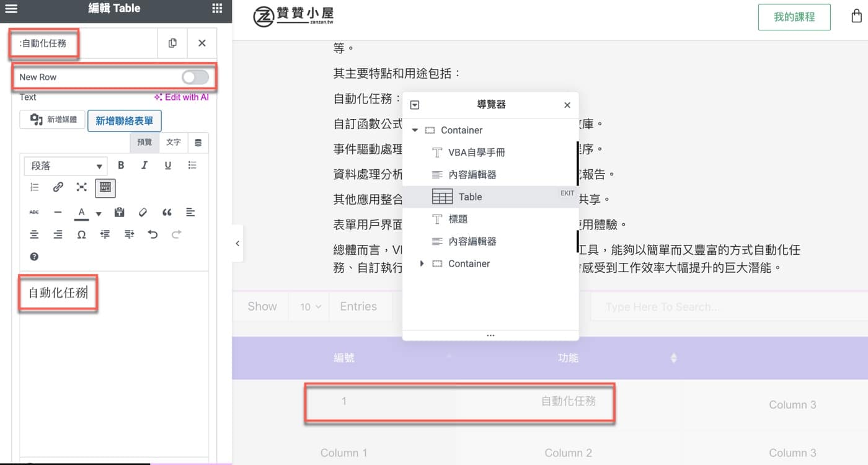Insert or edit link
Image resolution: width=868 pixels, height=465 pixels.
[58, 187]
